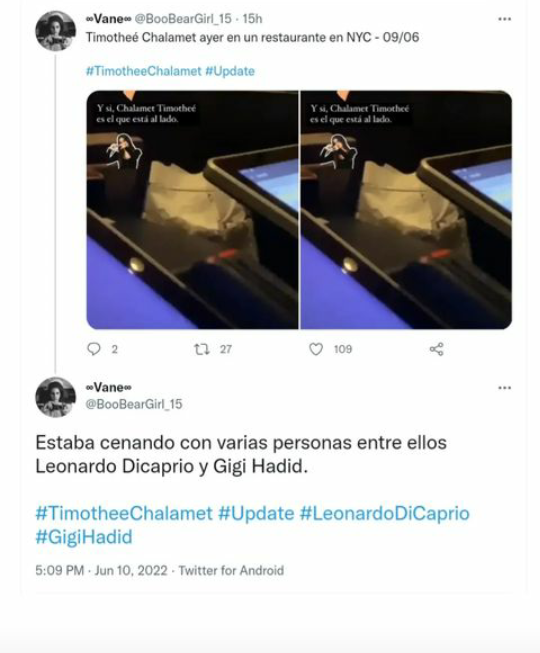Click the retweet icon with 27 count
The height and width of the screenshot is (653, 540).
(202, 349)
